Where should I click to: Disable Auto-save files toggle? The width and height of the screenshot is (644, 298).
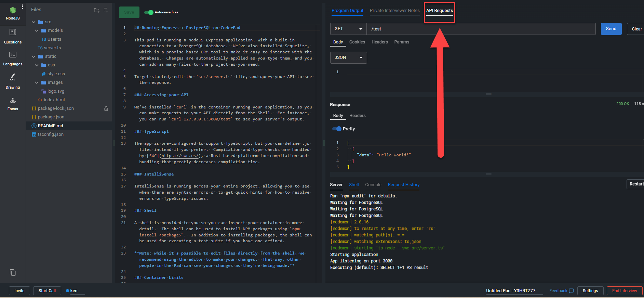pos(149,12)
